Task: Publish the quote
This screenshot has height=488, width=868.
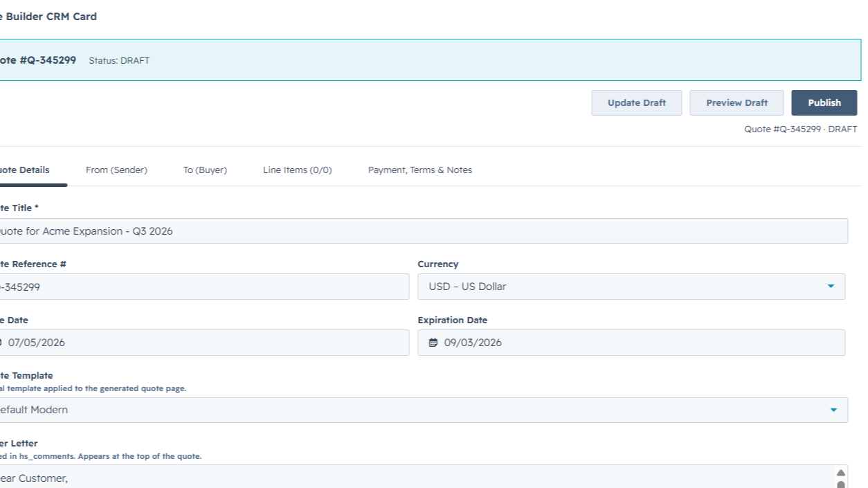Action: pos(824,102)
